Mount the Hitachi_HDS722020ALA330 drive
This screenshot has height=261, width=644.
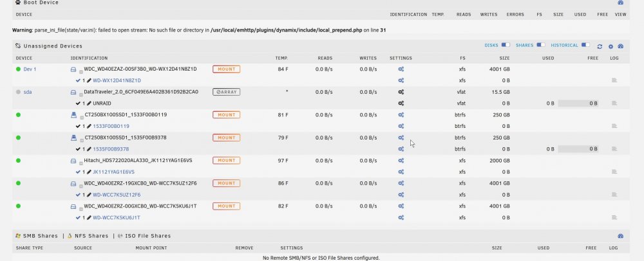point(226,161)
